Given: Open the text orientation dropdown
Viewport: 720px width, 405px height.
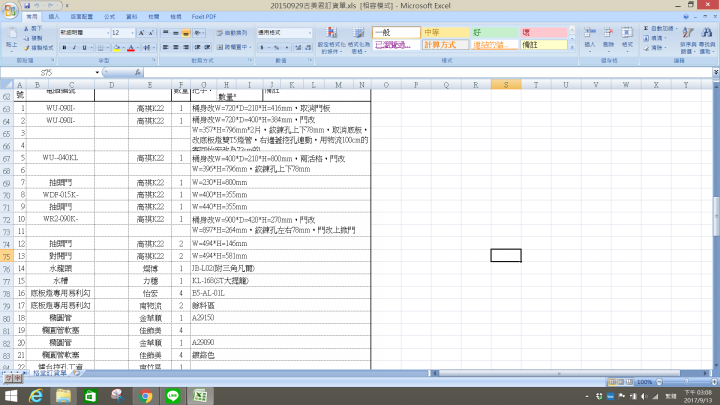Looking at the screenshot, I should pyautogui.click(x=198, y=33).
